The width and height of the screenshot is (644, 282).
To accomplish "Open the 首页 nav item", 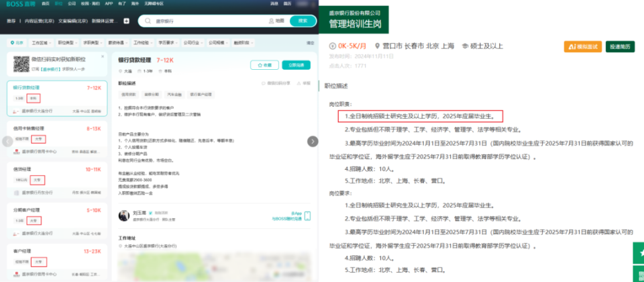I will [x=46, y=4].
